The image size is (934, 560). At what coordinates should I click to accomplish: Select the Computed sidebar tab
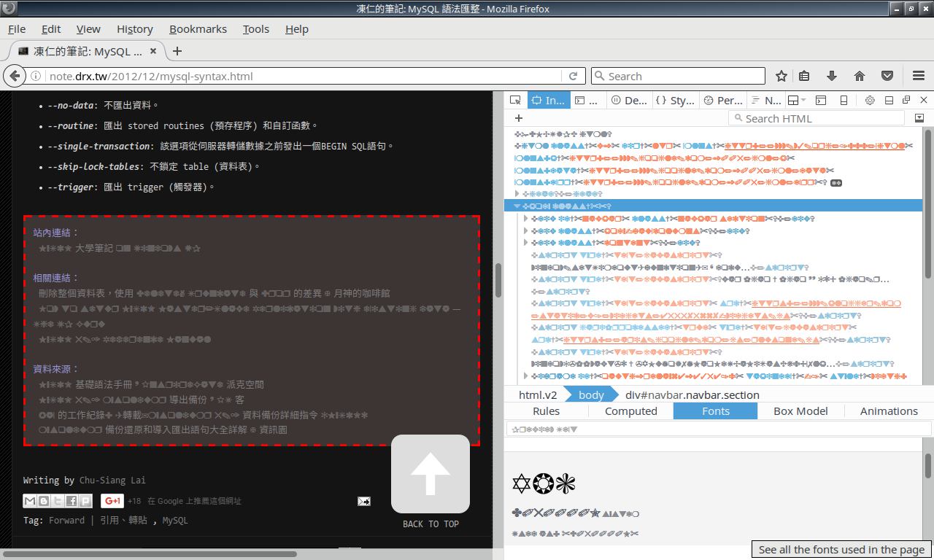[x=631, y=411]
